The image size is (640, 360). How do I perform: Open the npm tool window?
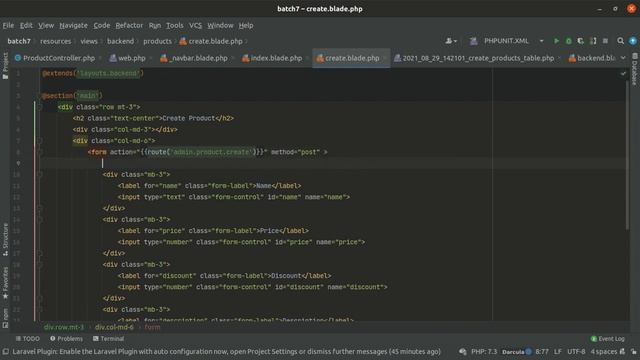pyautogui.click(x=5, y=318)
